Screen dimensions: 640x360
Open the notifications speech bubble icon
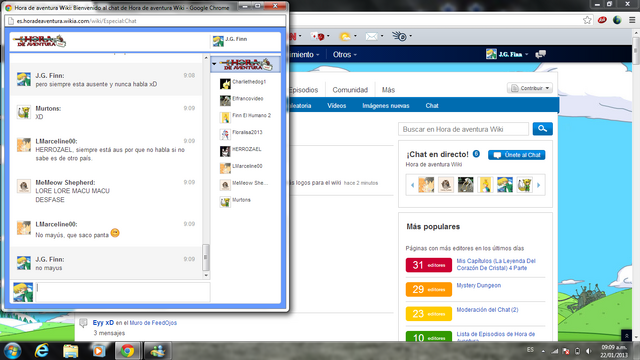(x=540, y=54)
